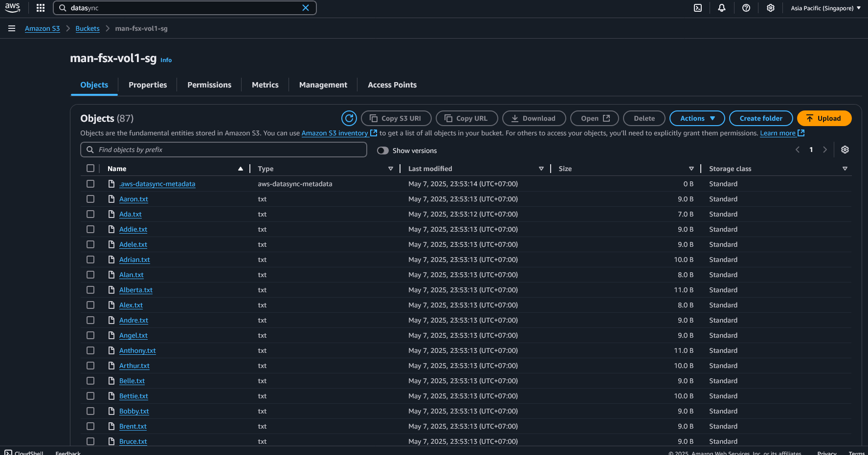This screenshot has height=455, width=868.
Task: Click the file icon beside Alex.txt
Action: pos(111,305)
